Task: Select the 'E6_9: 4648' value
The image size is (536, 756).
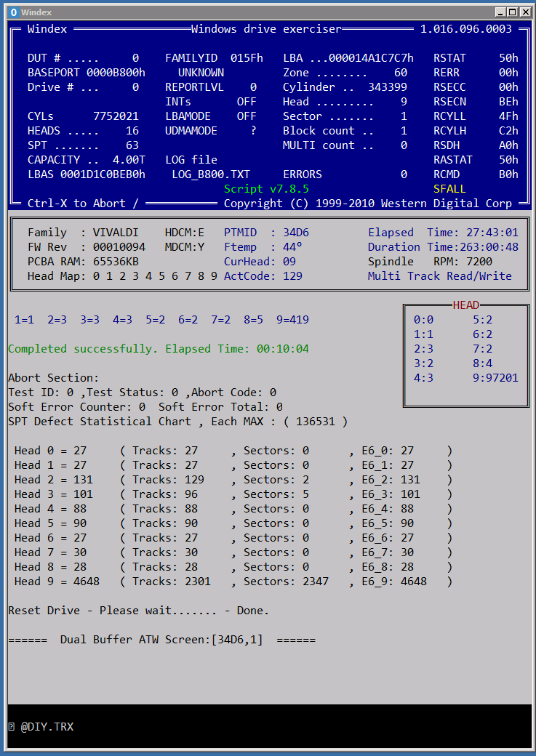Action: click(394, 582)
